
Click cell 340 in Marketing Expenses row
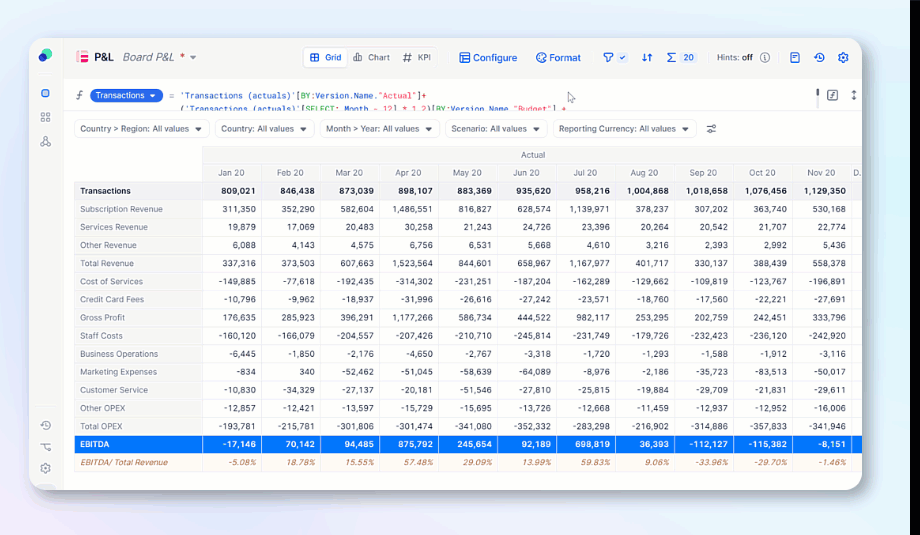click(291, 372)
